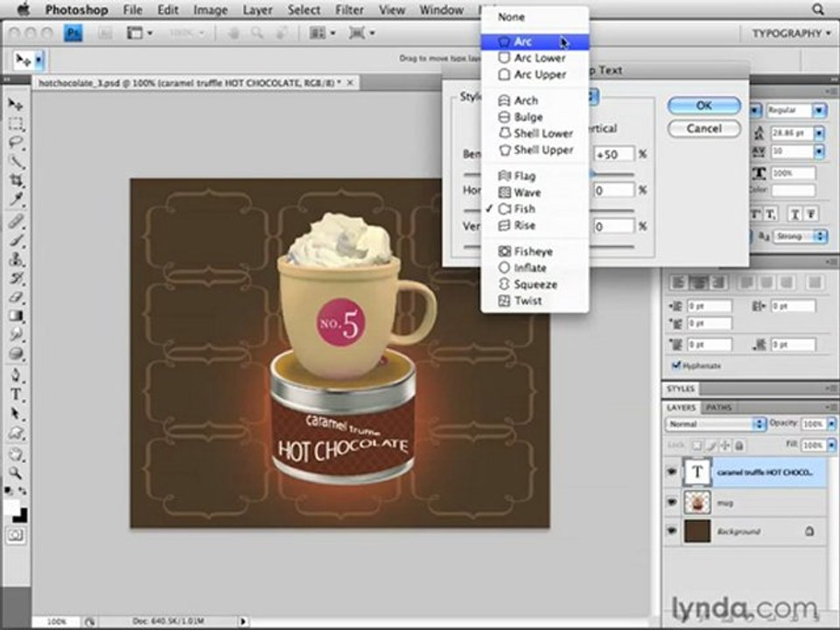Select the Custom Shape tool
The width and height of the screenshot is (840, 630).
pyautogui.click(x=16, y=433)
